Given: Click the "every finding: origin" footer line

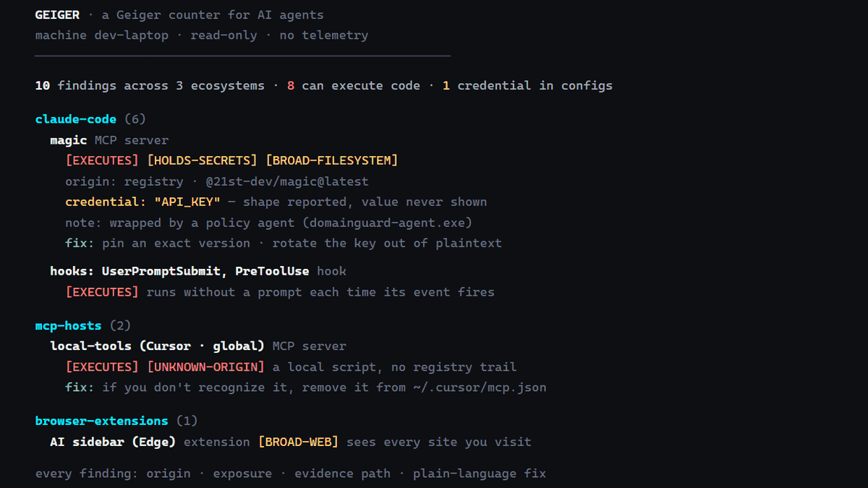Looking at the screenshot, I should coord(291,474).
